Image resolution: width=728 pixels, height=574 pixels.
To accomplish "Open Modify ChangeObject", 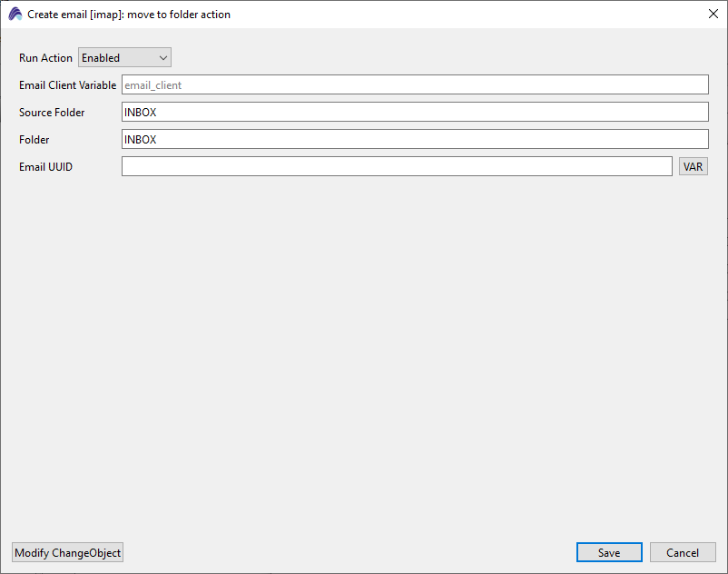I will pyautogui.click(x=67, y=553).
